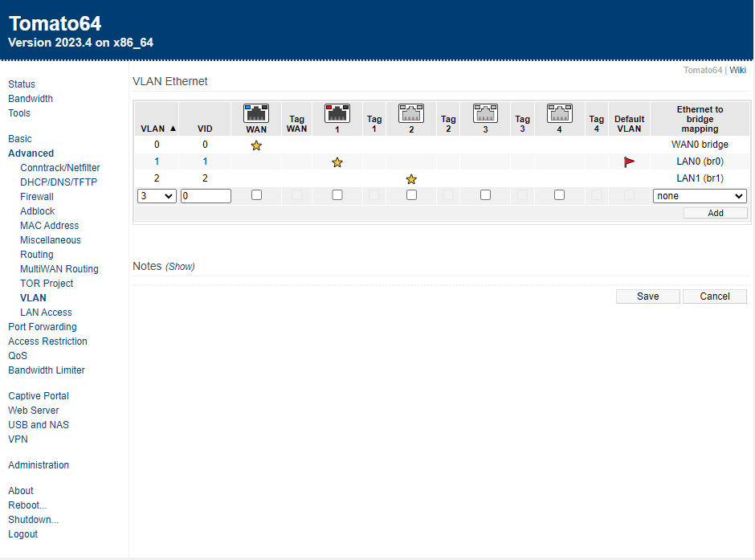Open the Administration menu

(39, 465)
